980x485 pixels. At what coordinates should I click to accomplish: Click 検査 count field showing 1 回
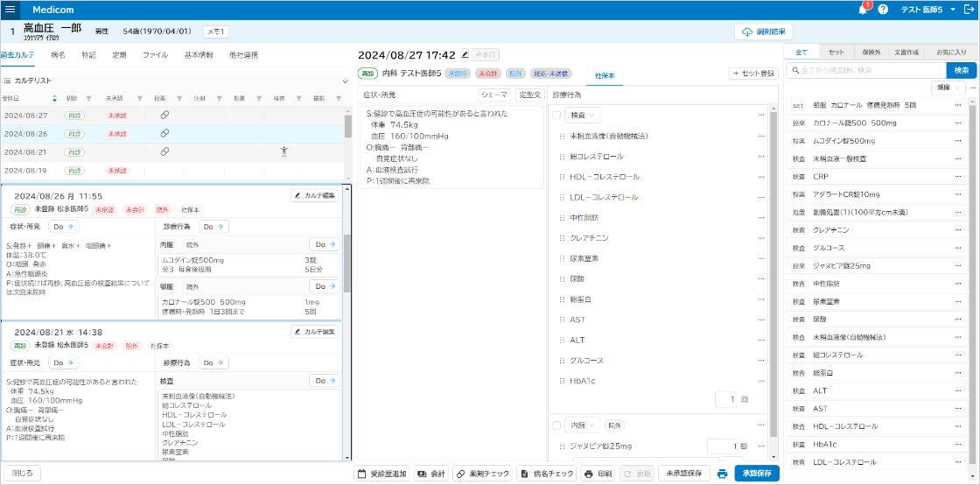coord(726,398)
